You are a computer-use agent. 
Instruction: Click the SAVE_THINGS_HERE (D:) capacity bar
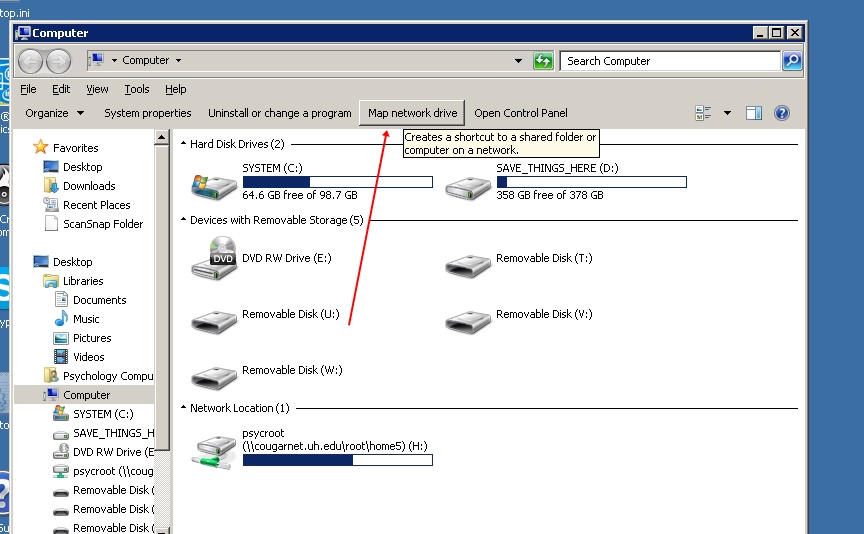591,182
